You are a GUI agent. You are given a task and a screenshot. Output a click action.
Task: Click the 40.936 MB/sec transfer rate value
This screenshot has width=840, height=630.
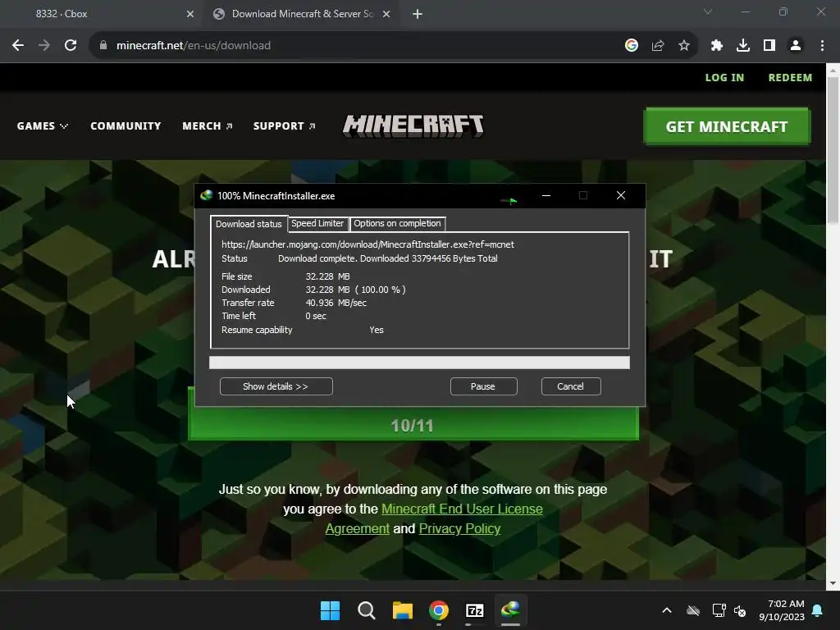point(336,303)
